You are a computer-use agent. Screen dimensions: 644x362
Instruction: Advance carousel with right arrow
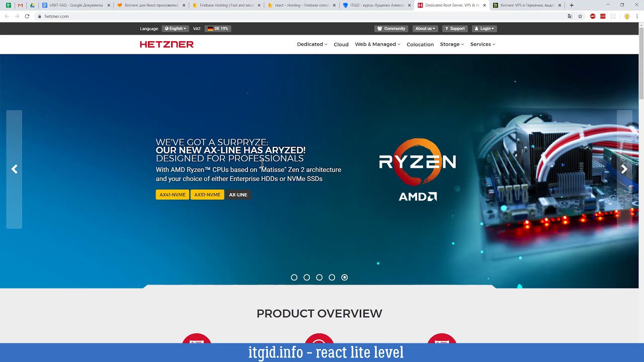(624, 169)
